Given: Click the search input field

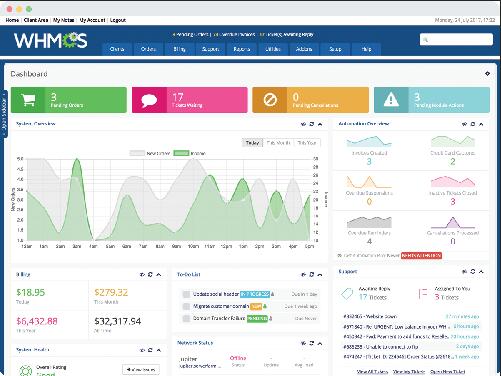Looking at the screenshot, I should [x=456, y=39].
